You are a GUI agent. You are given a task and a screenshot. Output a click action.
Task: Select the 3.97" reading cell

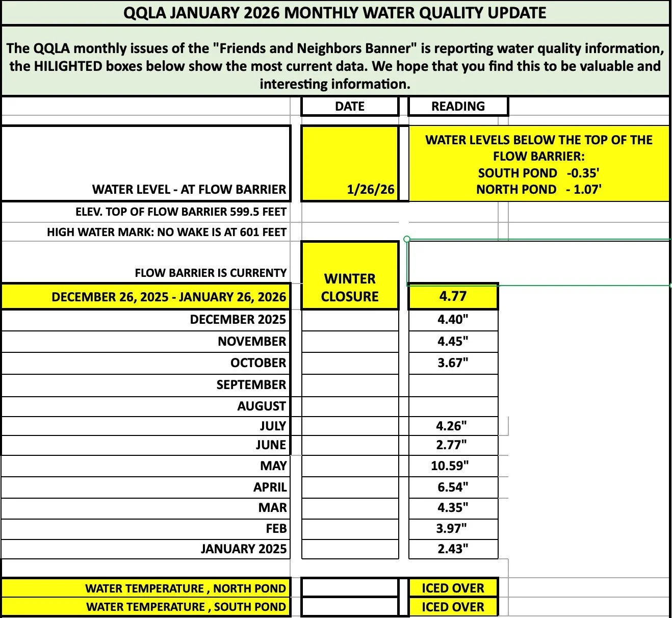pos(453,529)
